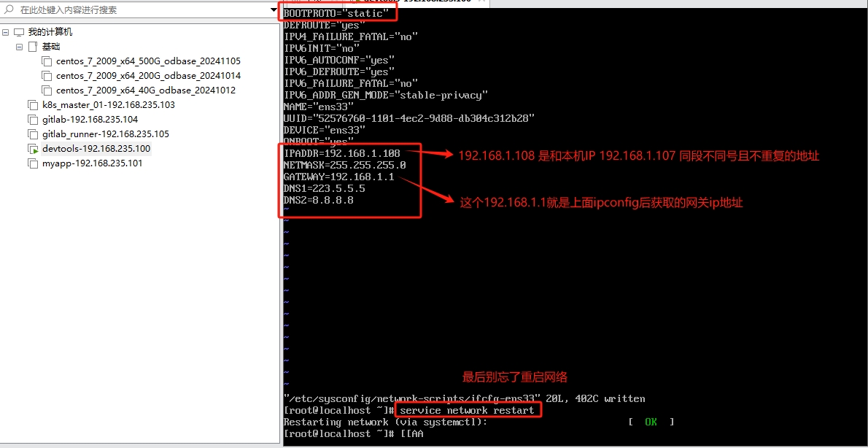Image resolution: width=868 pixels, height=448 pixels.
Task: Select the k8s_master_01-192.168.235.103 VM
Action: 108,105
